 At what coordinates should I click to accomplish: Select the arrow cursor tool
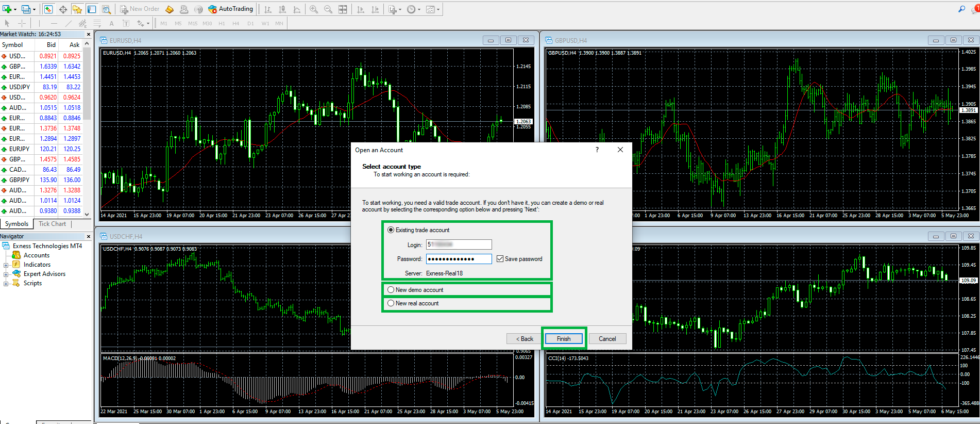[x=7, y=23]
